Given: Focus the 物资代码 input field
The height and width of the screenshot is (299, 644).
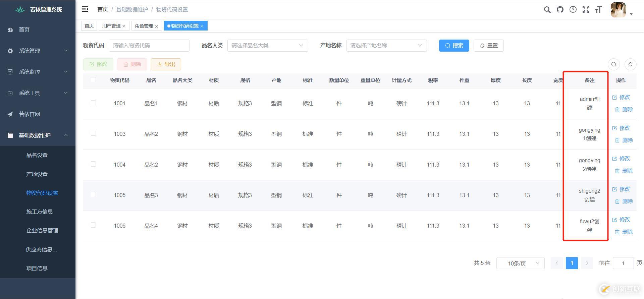Looking at the screenshot, I should point(149,46).
